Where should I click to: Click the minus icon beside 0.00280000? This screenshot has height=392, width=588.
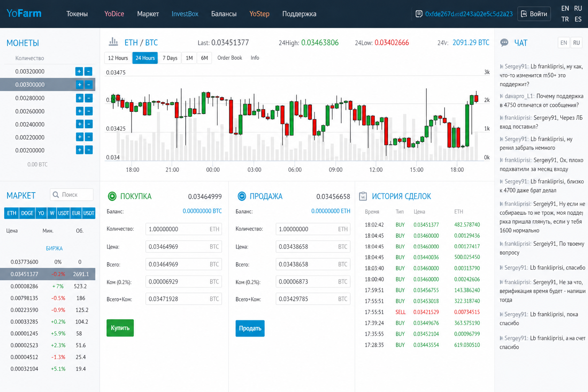click(x=88, y=98)
